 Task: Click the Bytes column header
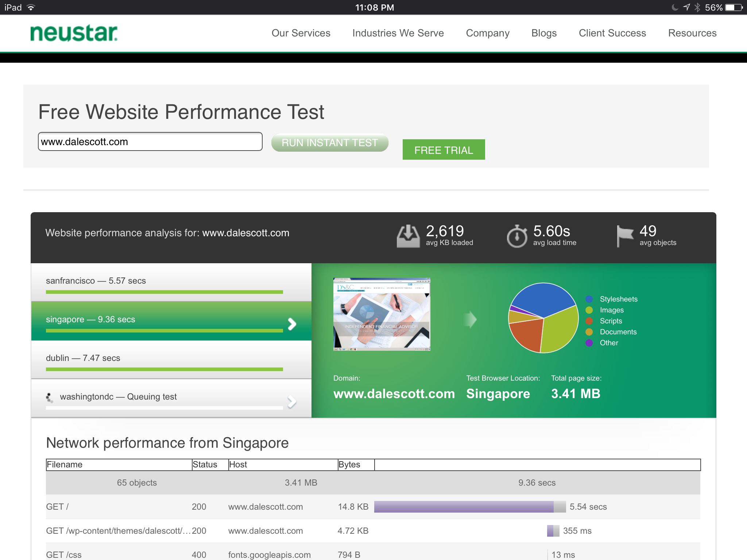[x=356, y=464]
